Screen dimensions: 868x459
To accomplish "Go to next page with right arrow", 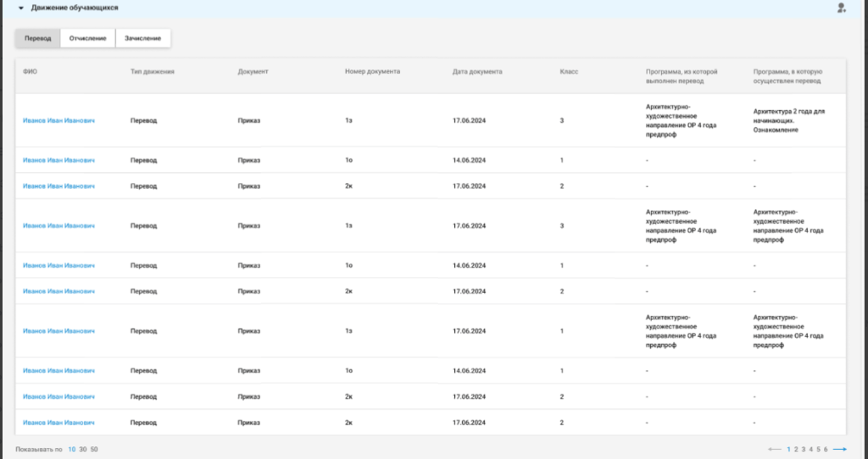I will point(840,450).
